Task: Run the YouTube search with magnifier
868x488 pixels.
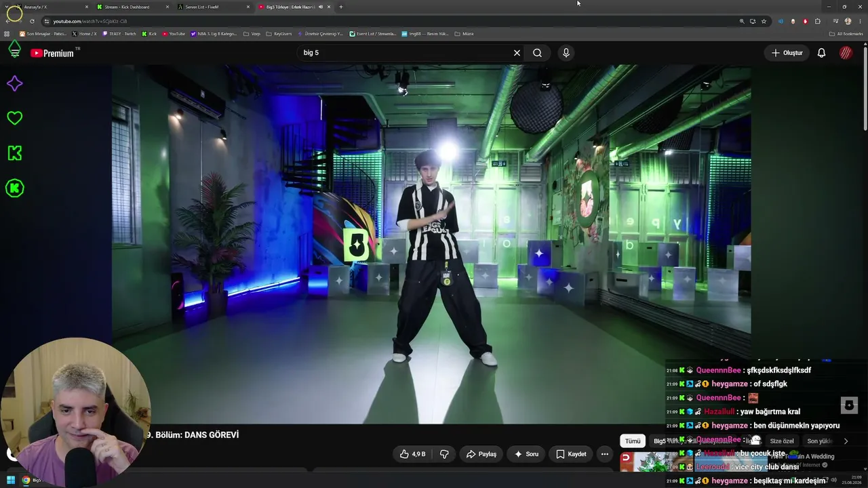Action: 537,53
